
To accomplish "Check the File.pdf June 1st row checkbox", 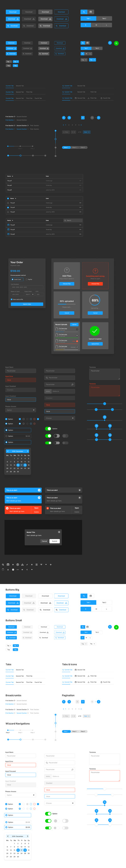I will coord(8,212).
